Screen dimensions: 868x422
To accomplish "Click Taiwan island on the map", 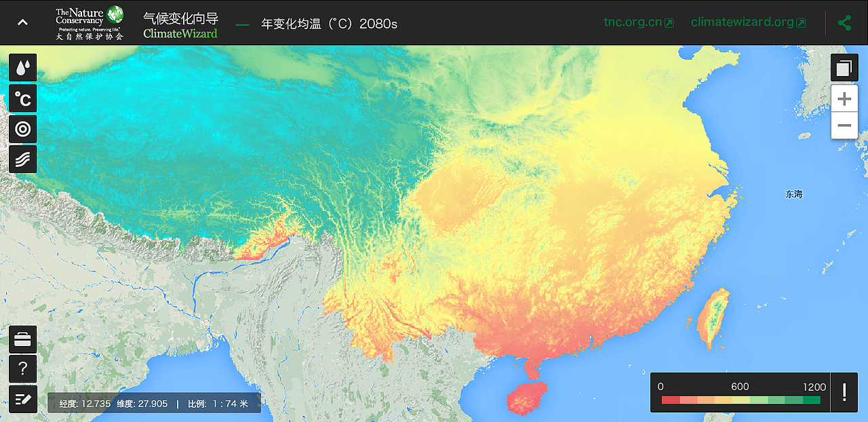I will pyautogui.click(x=714, y=318).
